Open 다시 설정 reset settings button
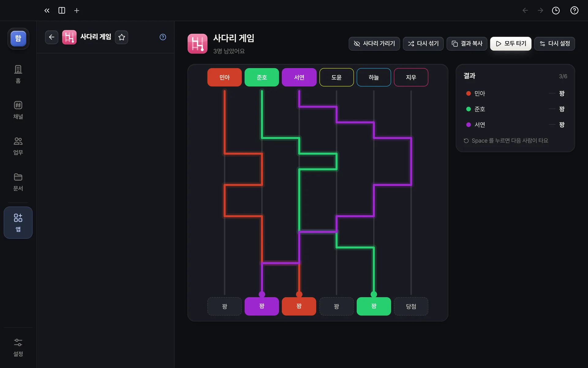The image size is (588, 368). point(555,44)
